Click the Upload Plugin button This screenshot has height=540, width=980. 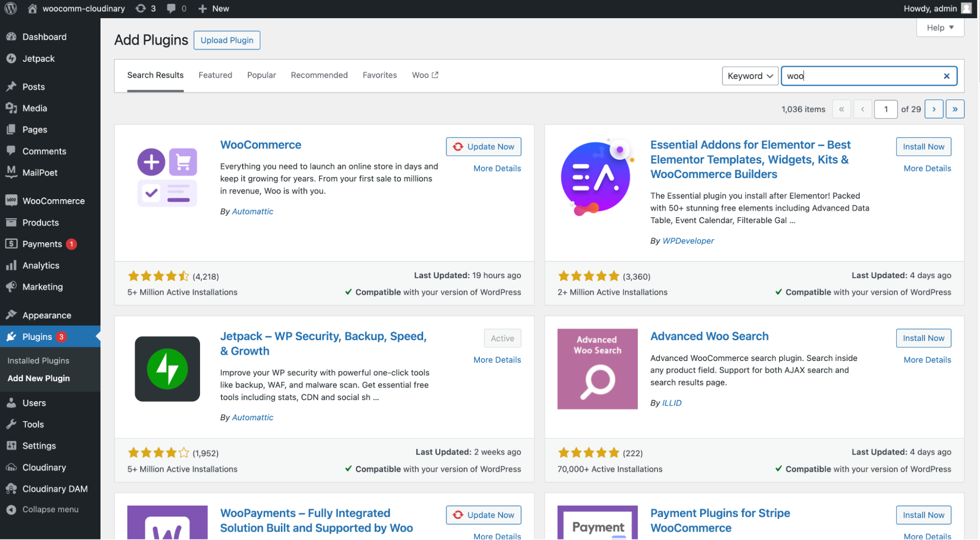(226, 40)
